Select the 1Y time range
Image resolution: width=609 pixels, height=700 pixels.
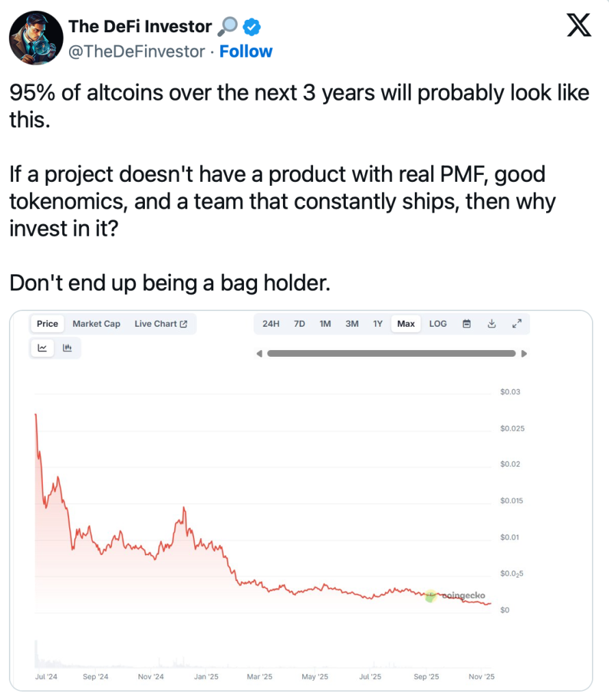[x=378, y=324]
